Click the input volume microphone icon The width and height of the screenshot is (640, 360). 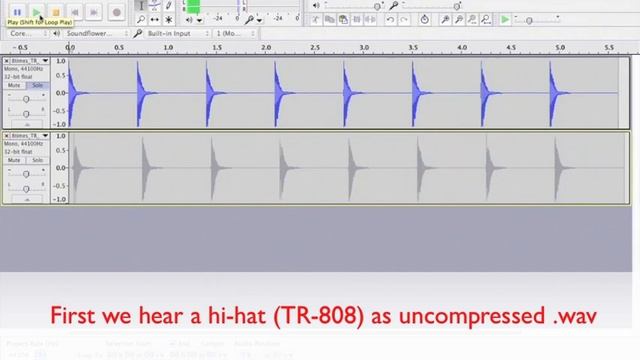click(393, 6)
